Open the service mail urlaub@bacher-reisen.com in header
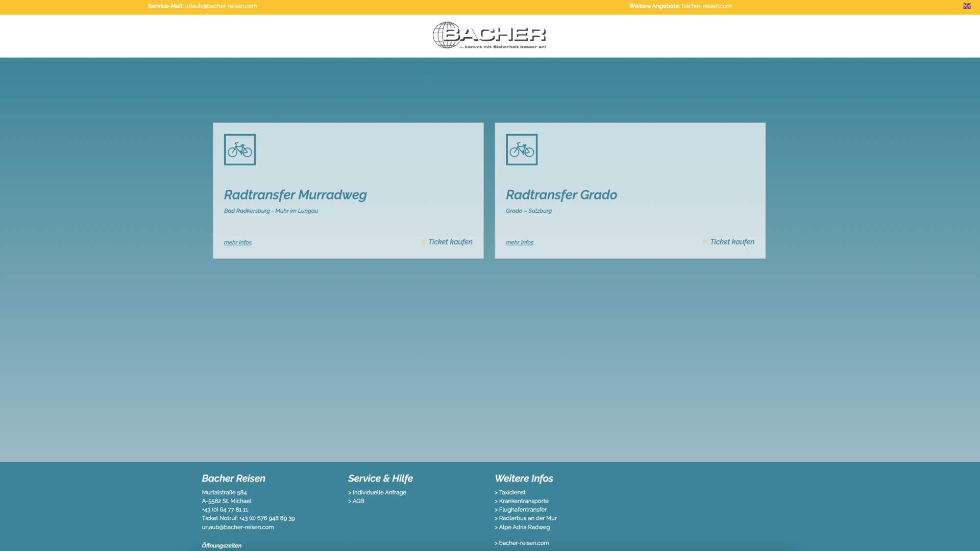This screenshot has height=551, width=980. (221, 6)
